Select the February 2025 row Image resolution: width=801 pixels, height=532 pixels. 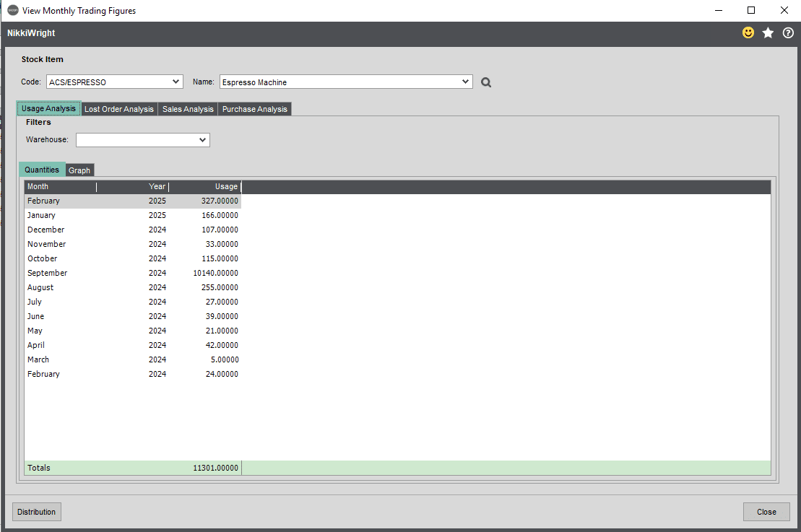tap(133, 201)
